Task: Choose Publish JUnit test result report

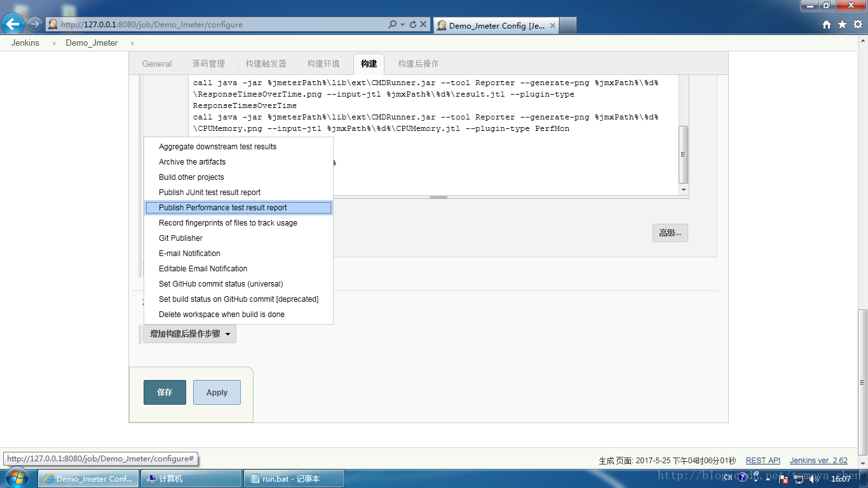Action: [x=238, y=193]
